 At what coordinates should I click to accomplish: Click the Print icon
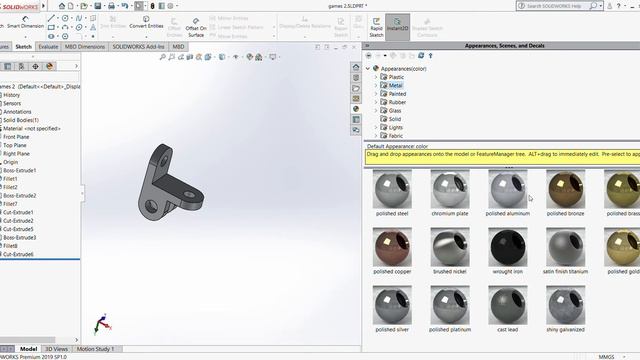[111, 6]
